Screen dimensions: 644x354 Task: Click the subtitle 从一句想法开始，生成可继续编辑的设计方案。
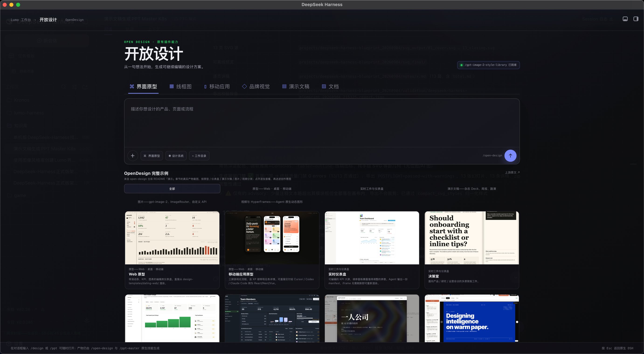(x=165, y=67)
